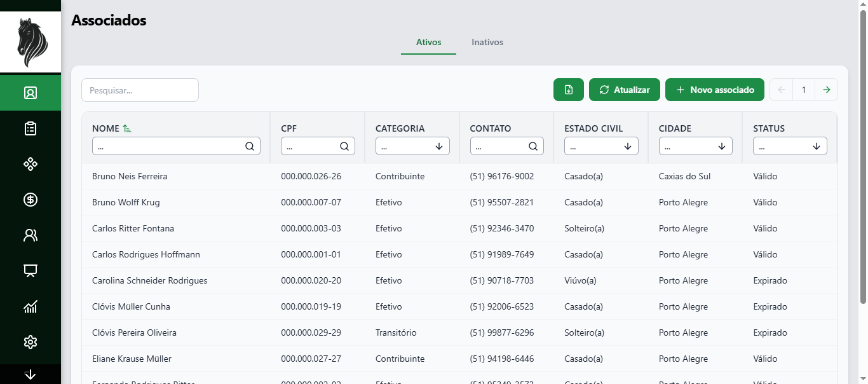Click the sidebar down arrow icon

(x=31, y=374)
